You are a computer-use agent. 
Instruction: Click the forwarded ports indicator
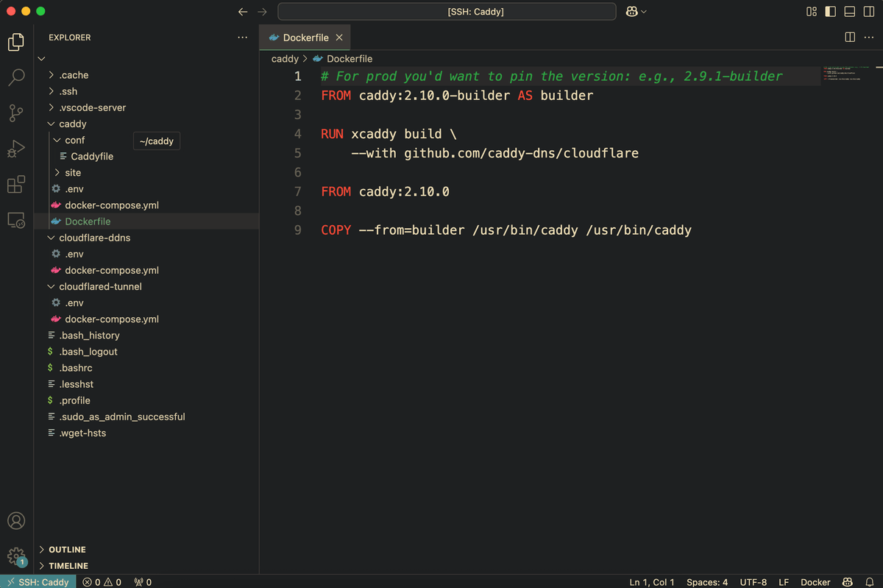click(x=142, y=582)
